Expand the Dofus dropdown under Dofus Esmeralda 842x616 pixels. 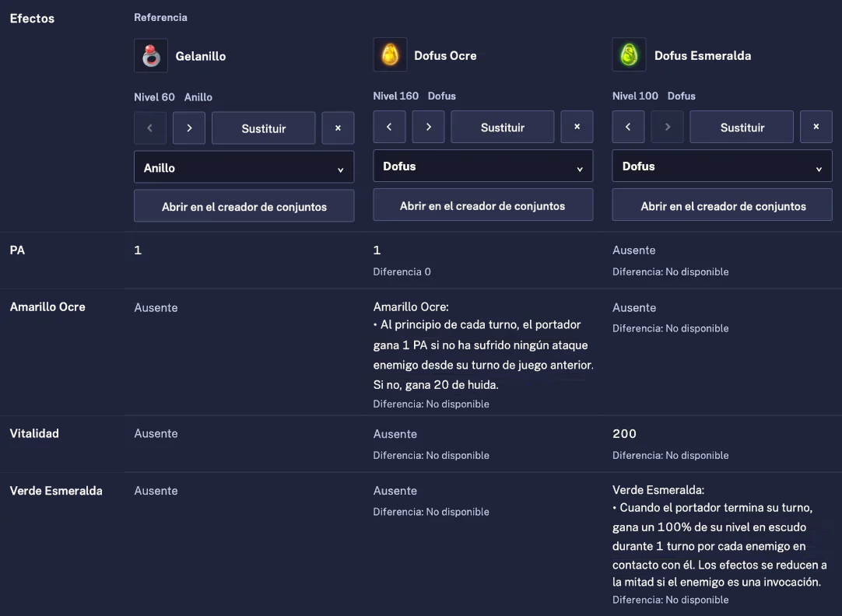722,166
